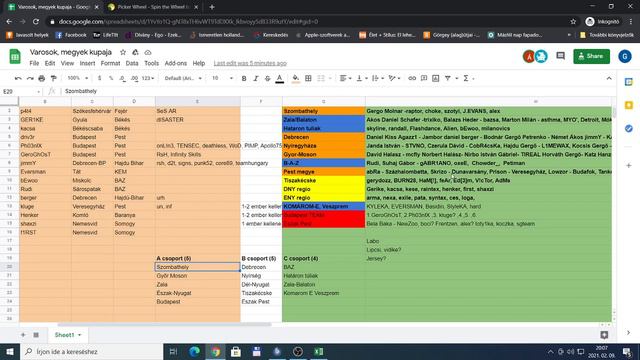Open the fill color picker

[x=296, y=78]
